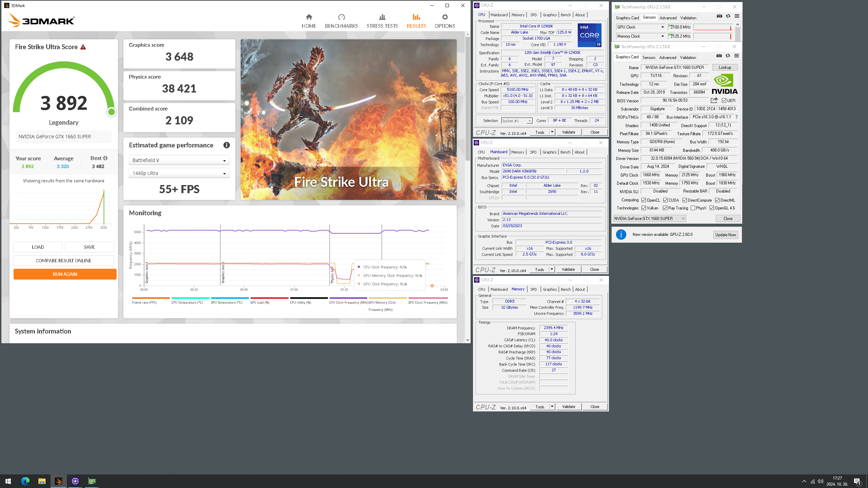Image resolution: width=868 pixels, height=488 pixels.
Task: Open Tools dropdown arrow in Memory CPU-Z window
Action: pos(552,407)
